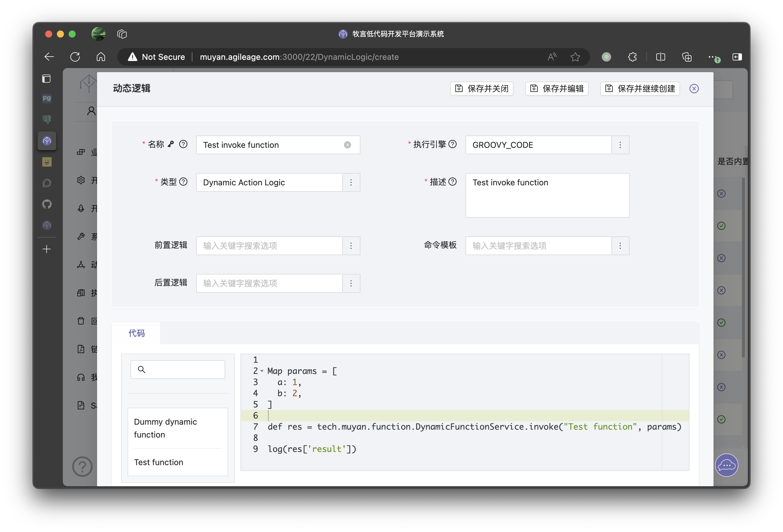Open the 执行引擎 GROOVY_CODE options menu
The height and width of the screenshot is (532, 783).
pyautogui.click(x=620, y=145)
